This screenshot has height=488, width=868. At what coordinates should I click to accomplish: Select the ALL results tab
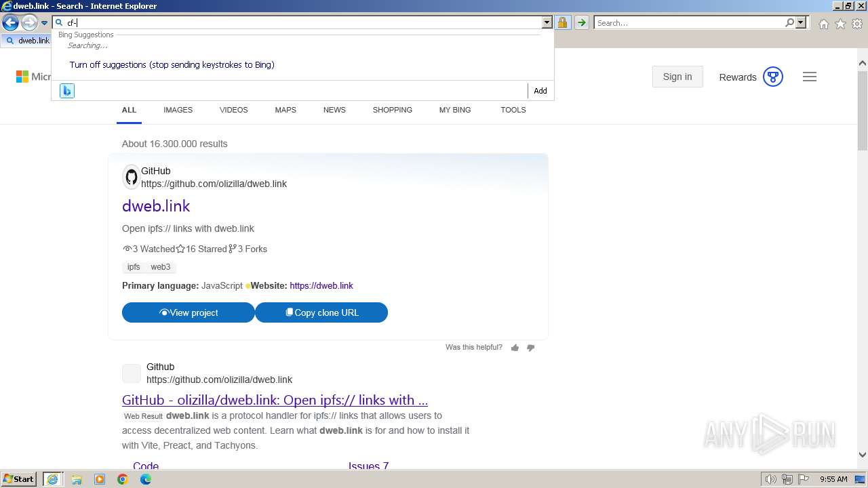point(129,110)
